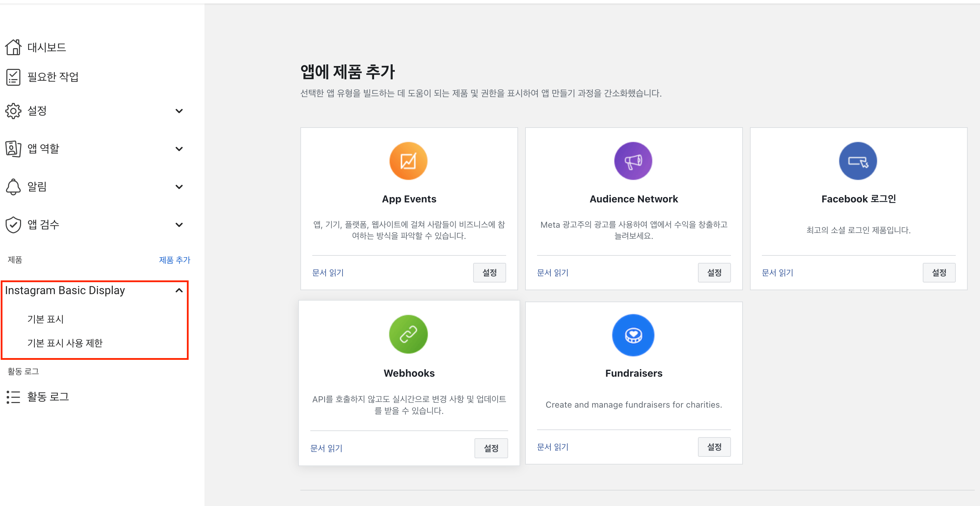Click the purple Audience Network megaphone icon

[633, 161]
